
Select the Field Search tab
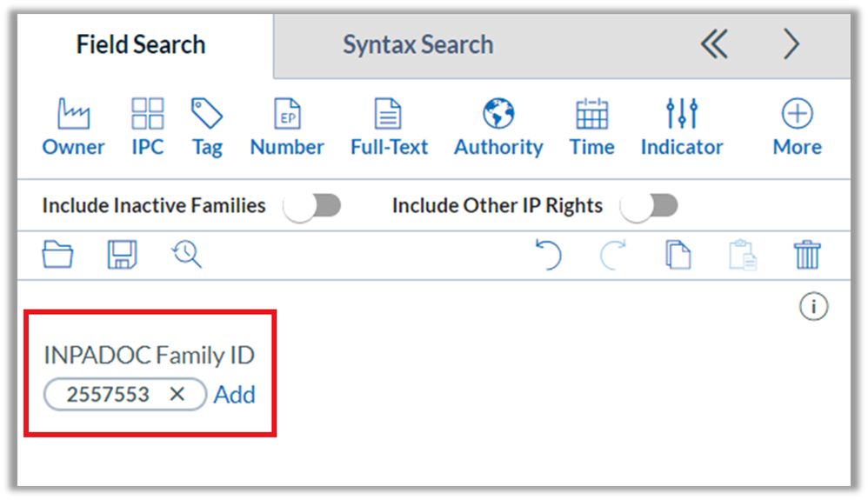(x=141, y=45)
